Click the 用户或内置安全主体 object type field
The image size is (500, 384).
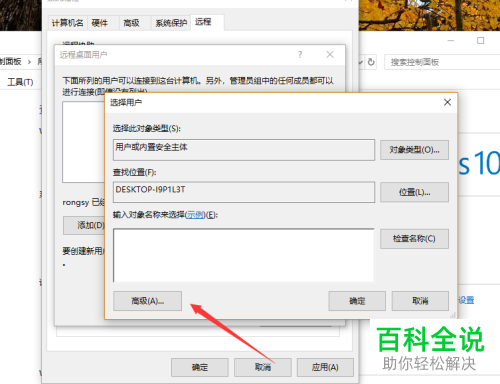pyautogui.click(x=244, y=150)
